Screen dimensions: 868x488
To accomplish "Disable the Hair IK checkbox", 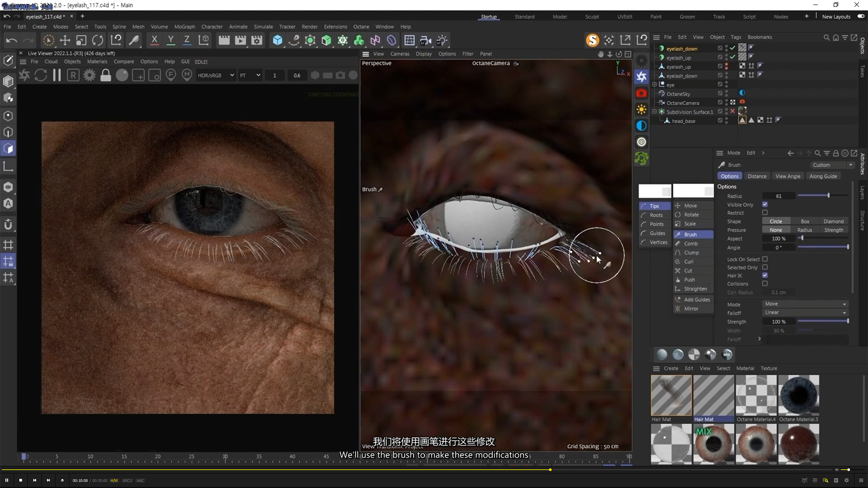I will click(x=765, y=275).
